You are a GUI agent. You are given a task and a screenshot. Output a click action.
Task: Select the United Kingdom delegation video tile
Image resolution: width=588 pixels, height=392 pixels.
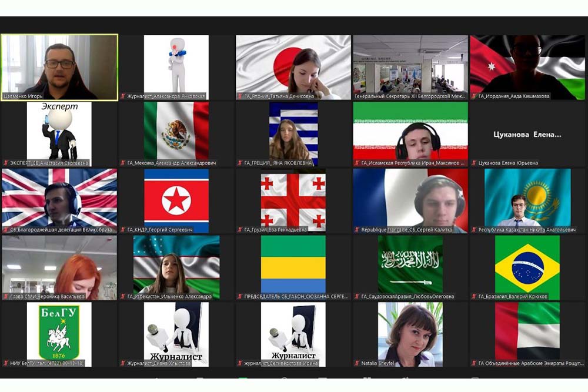point(59,197)
